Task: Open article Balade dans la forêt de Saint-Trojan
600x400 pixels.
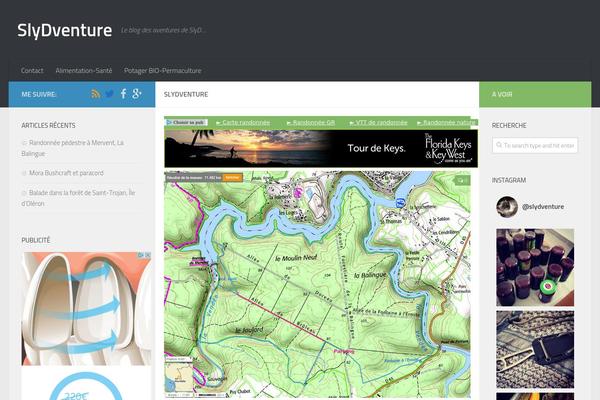Action: tap(78, 198)
